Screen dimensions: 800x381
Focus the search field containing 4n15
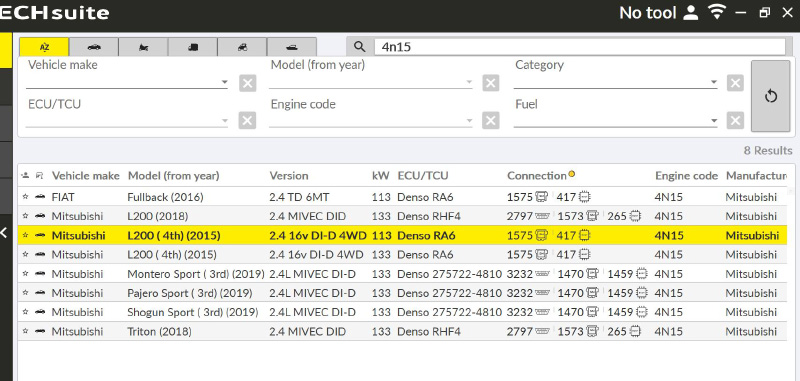click(580, 47)
